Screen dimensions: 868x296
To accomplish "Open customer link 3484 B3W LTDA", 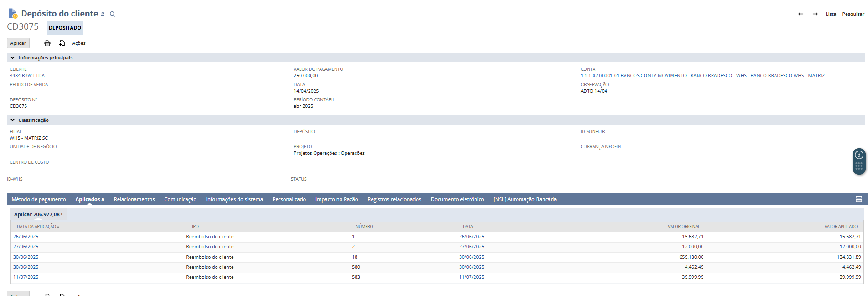I will pyautogui.click(x=27, y=76).
